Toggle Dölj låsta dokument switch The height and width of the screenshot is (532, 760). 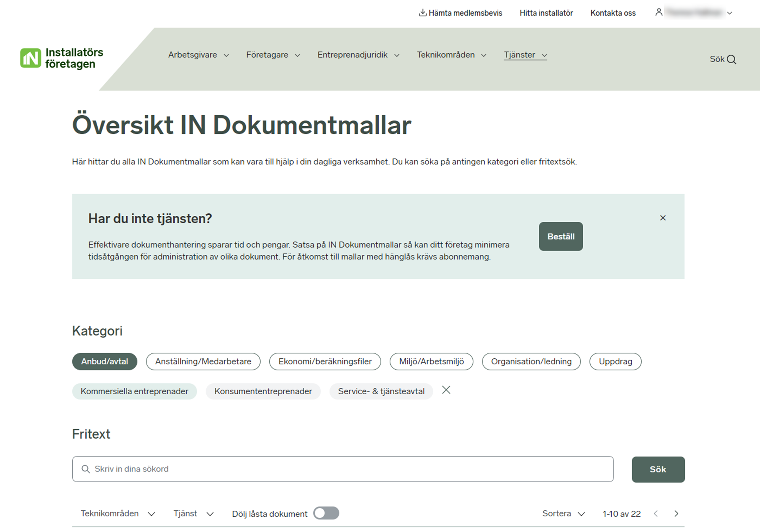point(326,513)
